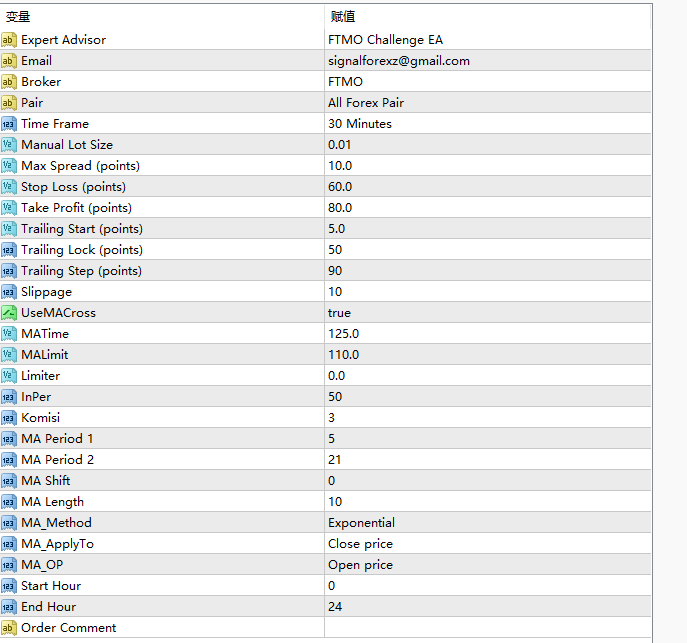
Task: Click the boolean icon next to UseMACross
Action: pyautogui.click(x=9, y=313)
